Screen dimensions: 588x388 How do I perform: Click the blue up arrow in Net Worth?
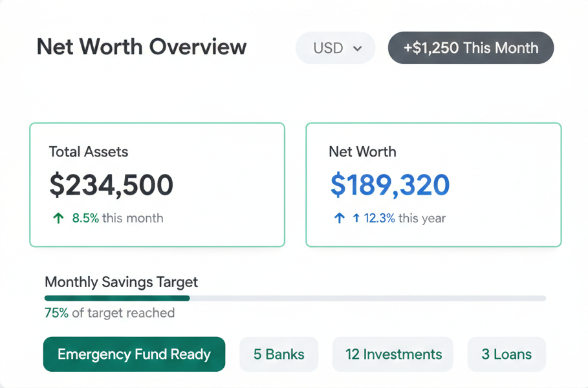tap(339, 219)
